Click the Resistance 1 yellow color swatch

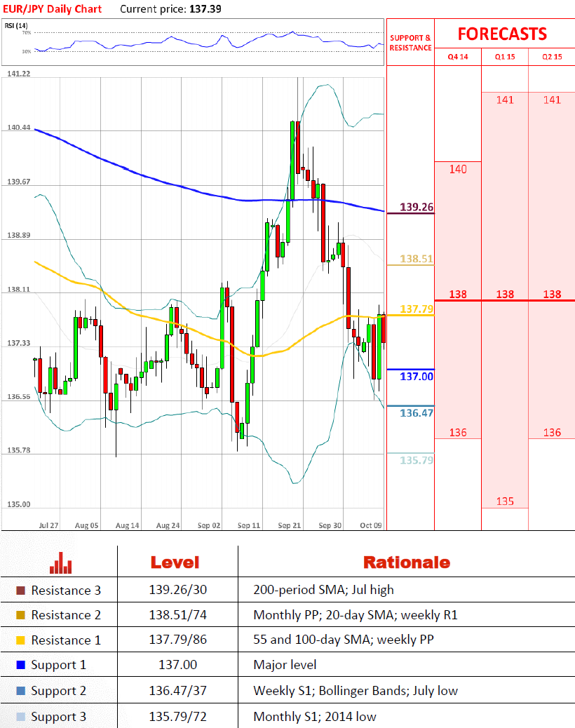[x=20, y=640]
